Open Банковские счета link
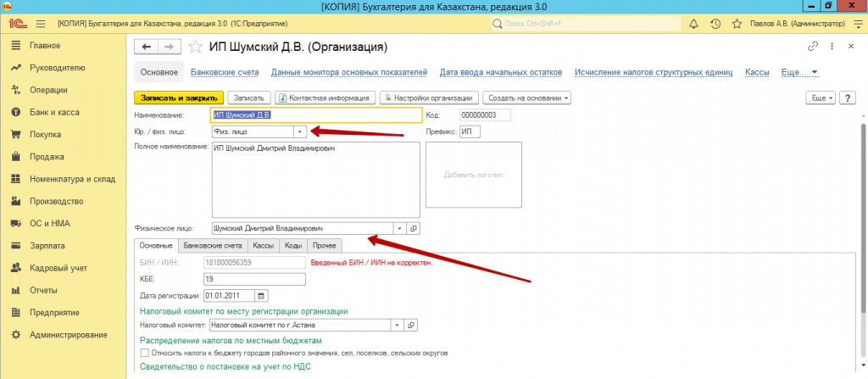868x379 pixels. click(225, 72)
